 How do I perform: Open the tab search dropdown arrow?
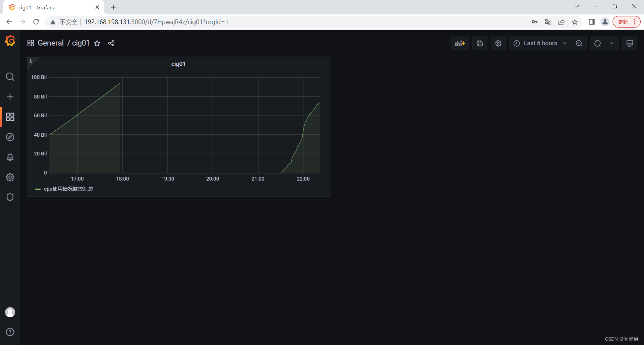click(x=577, y=6)
